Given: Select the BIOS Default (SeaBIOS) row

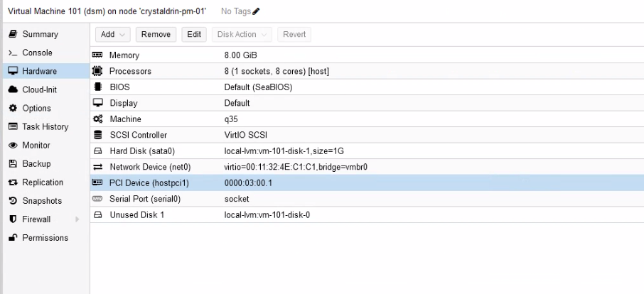Looking at the screenshot, I should click(x=284, y=87).
